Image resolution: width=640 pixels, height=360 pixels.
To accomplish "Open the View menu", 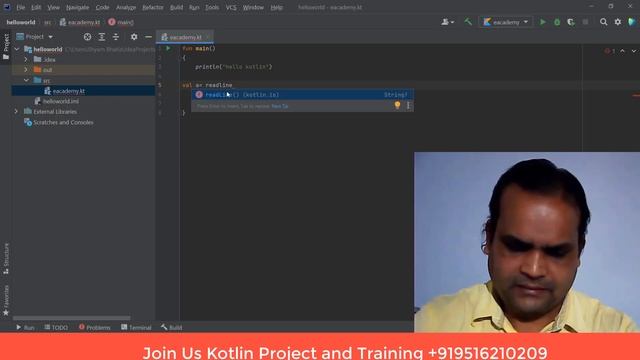I will point(53,7).
